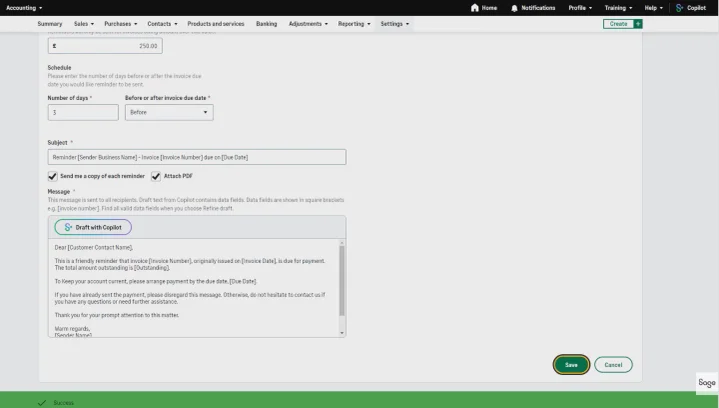
Task: Click the 250.00 amount field
Action: 105,46
